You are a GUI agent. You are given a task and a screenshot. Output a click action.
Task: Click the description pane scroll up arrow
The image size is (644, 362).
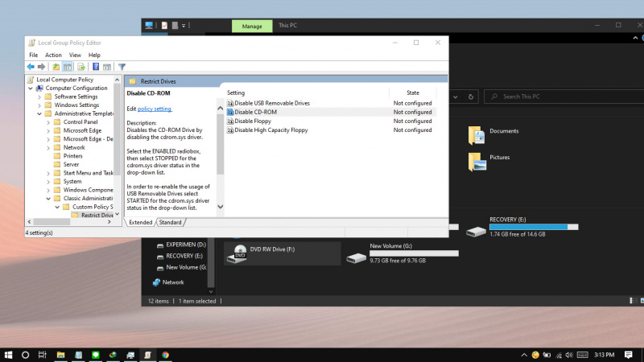pyautogui.click(x=220, y=109)
